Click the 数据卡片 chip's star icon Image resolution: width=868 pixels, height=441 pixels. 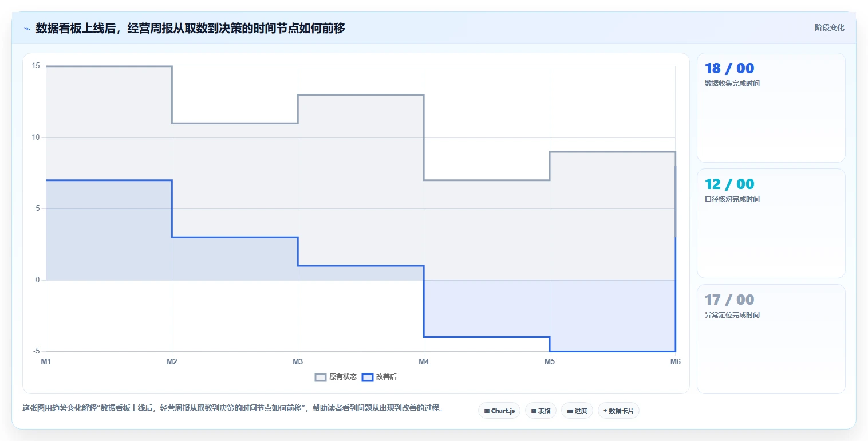(605, 411)
